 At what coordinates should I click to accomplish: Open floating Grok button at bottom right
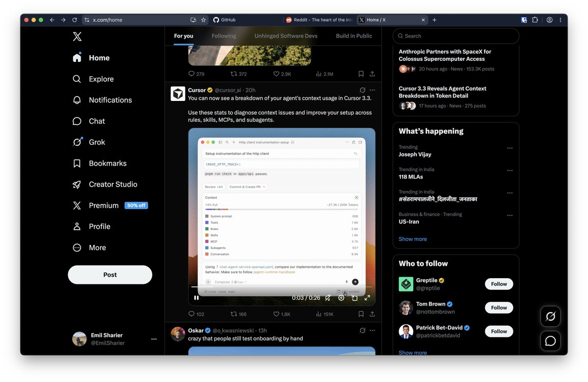pos(550,317)
